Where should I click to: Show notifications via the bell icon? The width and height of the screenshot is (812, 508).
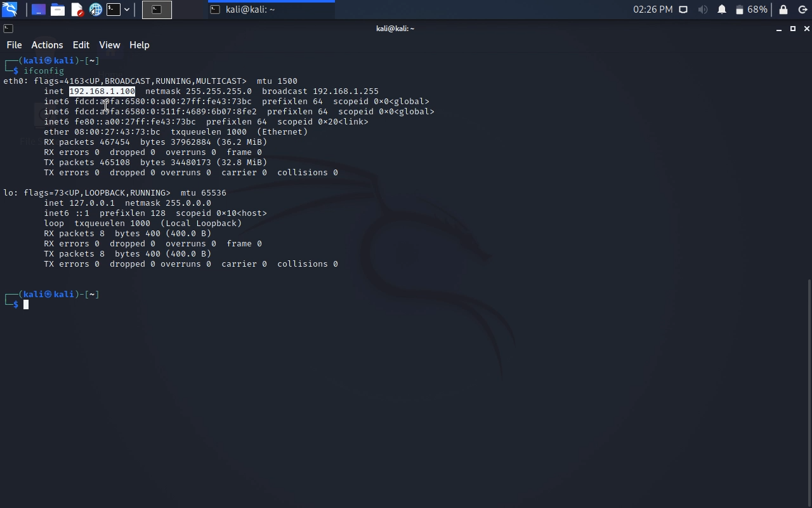click(x=722, y=10)
